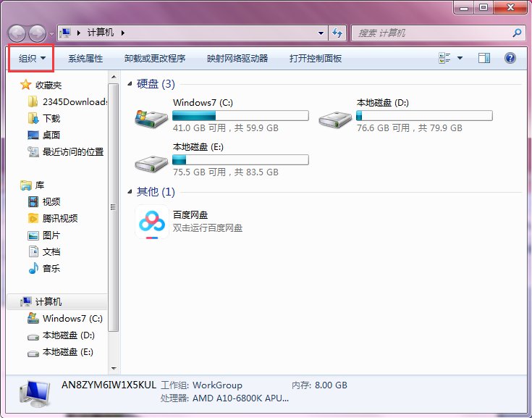Image resolution: width=532 pixels, height=418 pixels.
Task: Click the 处理器: AMD A10-6800K text
Action: [x=224, y=398]
